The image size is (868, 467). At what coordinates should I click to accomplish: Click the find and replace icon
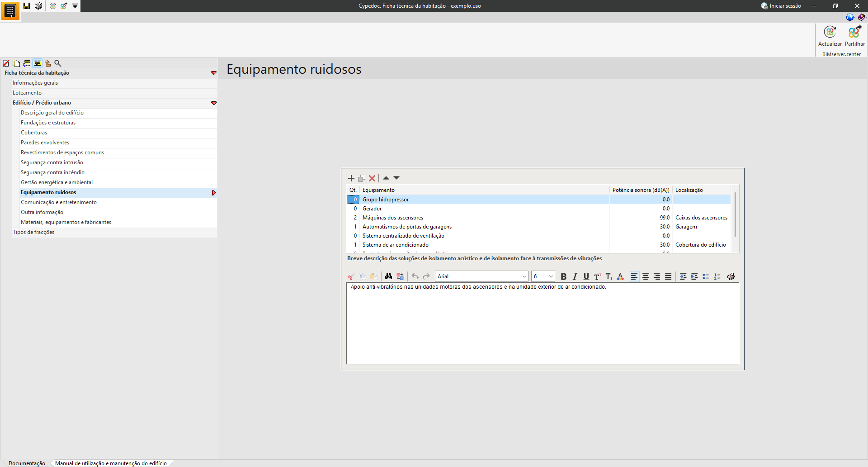[400, 276]
